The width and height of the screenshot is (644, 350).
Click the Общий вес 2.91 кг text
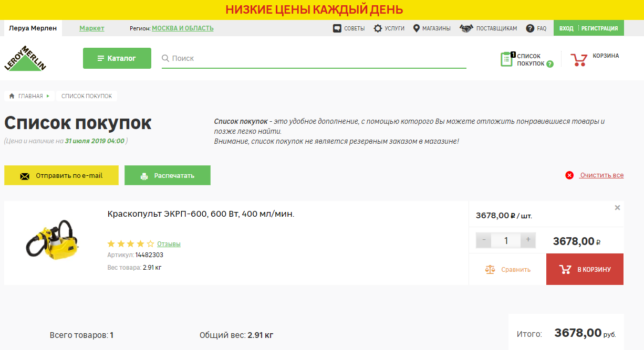pos(236,335)
